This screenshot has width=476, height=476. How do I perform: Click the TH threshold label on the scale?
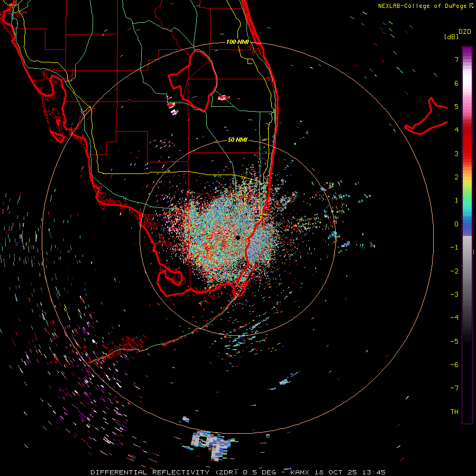coord(454,412)
